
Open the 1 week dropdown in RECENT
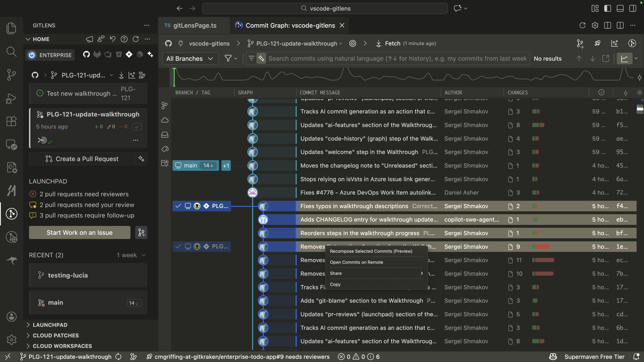pos(131,255)
